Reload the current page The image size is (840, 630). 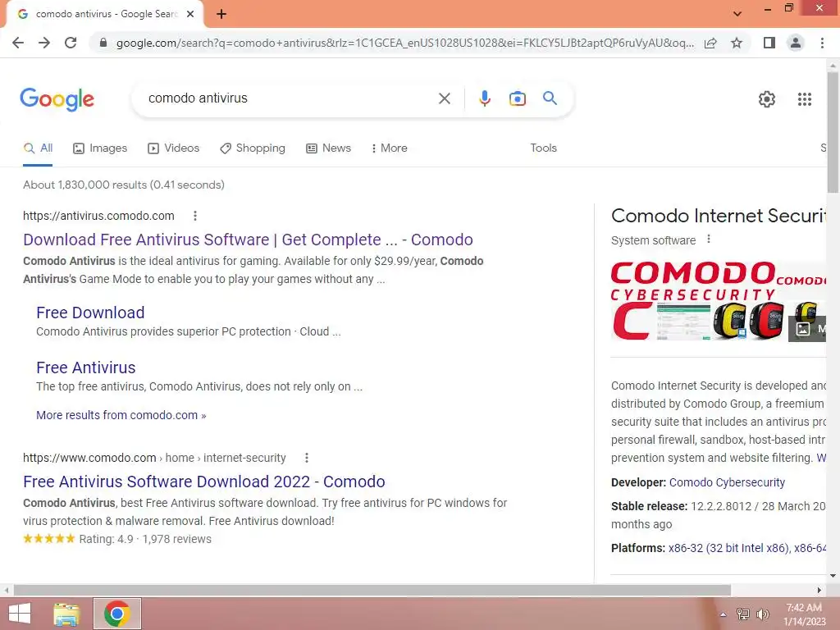(x=71, y=43)
